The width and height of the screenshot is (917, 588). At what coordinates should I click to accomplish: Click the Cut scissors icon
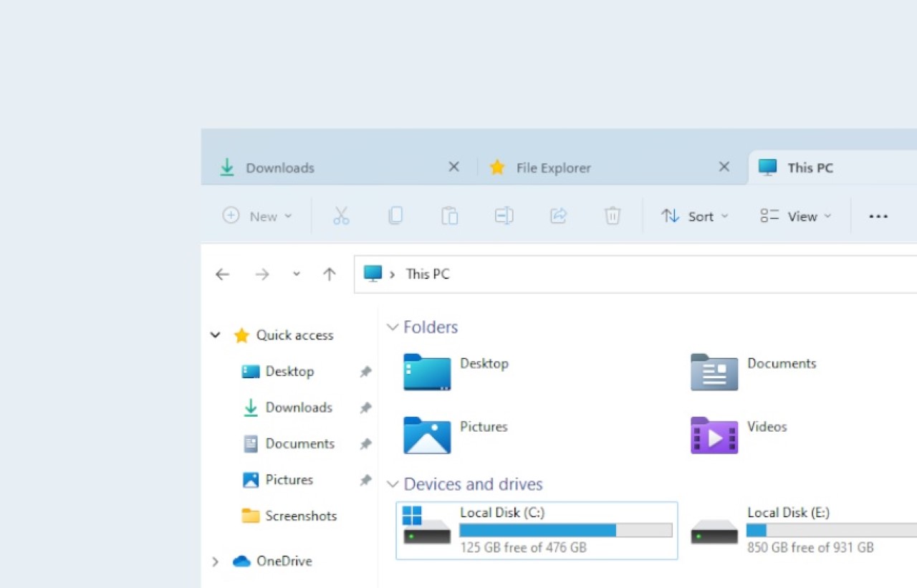341,216
